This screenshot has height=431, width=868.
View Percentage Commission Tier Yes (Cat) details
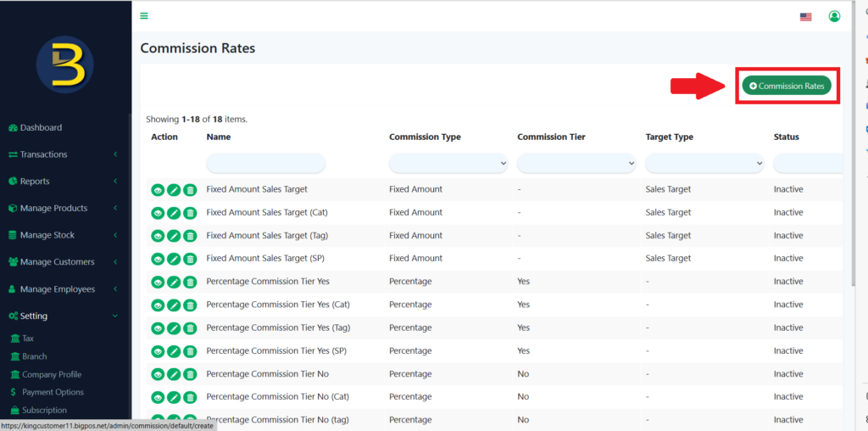click(158, 305)
